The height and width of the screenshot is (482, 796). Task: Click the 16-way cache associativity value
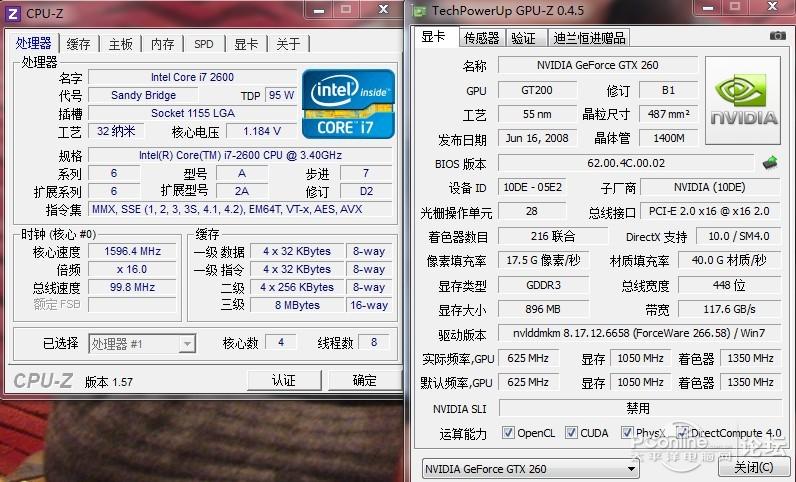click(x=369, y=305)
